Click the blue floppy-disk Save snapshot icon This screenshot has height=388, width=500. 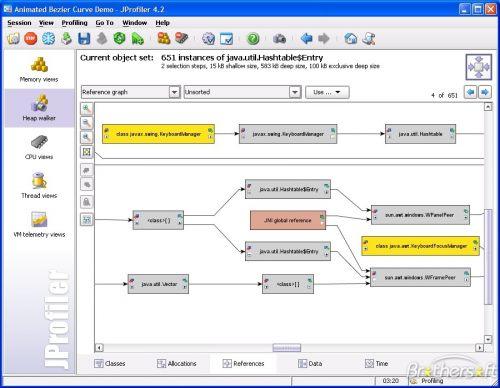click(x=84, y=39)
